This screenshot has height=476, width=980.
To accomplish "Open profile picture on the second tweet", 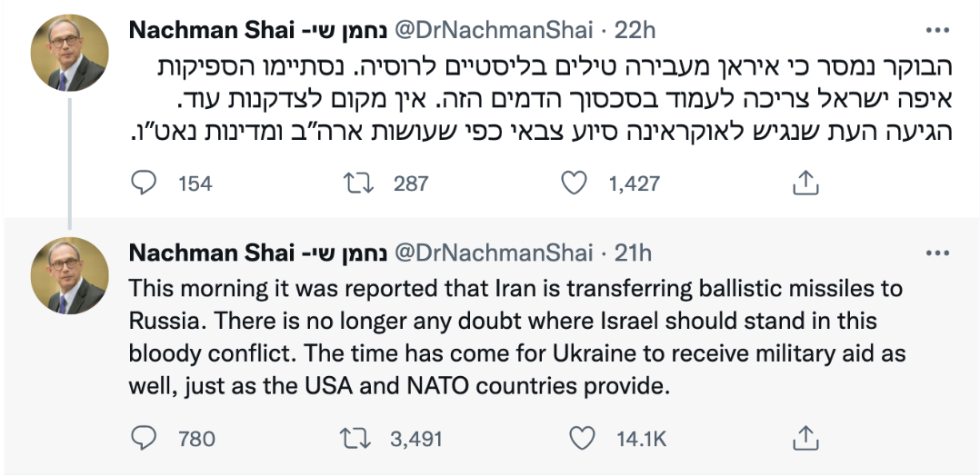I will pos(70,276).
